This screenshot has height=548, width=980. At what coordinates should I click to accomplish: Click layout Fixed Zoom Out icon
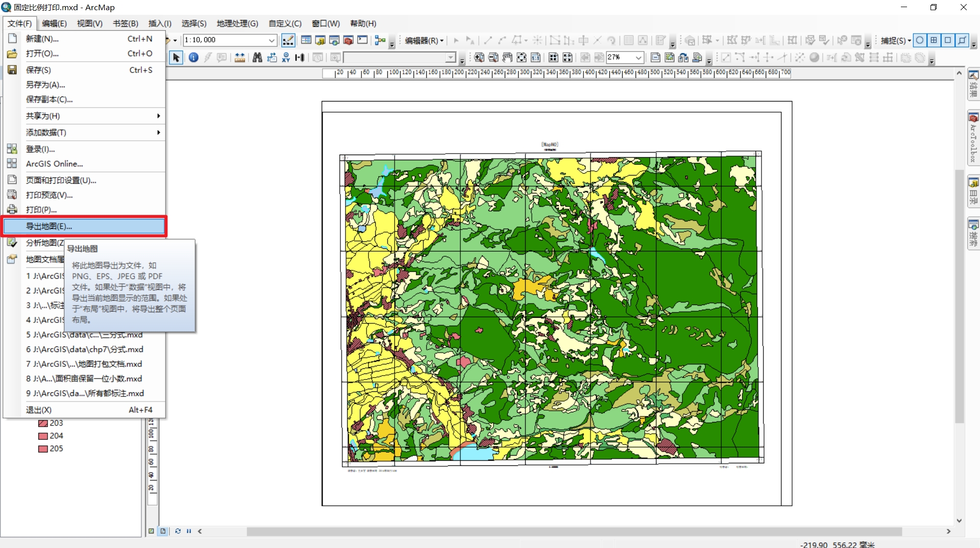click(567, 58)
